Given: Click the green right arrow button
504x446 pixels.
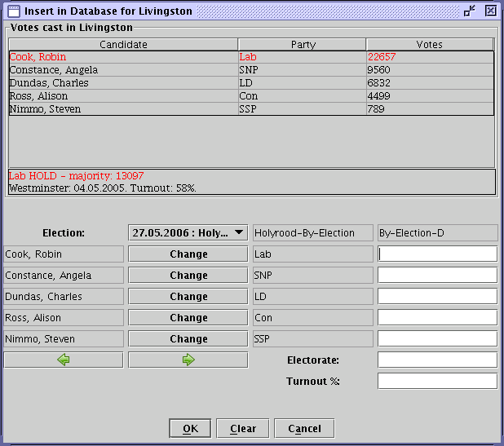Looking at the screenshot, I should coord(188,360).
